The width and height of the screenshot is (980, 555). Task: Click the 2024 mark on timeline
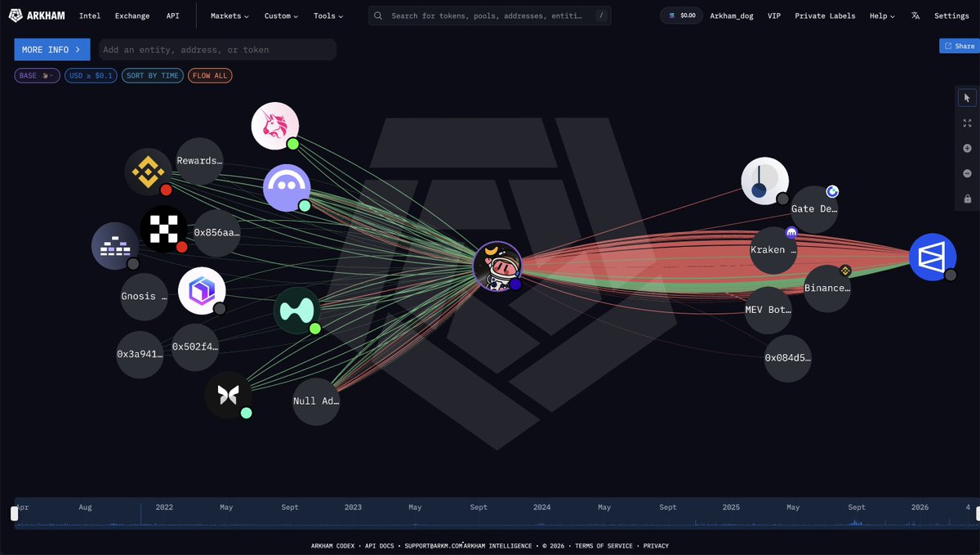[541, 507]
